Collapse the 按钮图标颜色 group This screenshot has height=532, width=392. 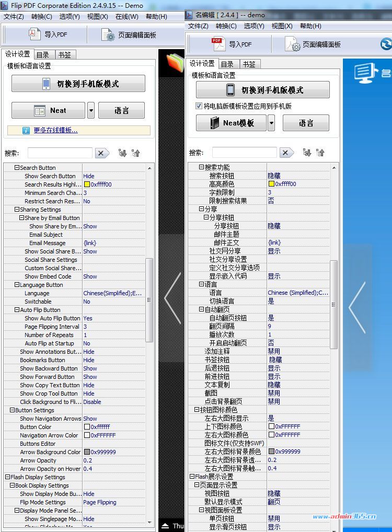tap(197, 410)
